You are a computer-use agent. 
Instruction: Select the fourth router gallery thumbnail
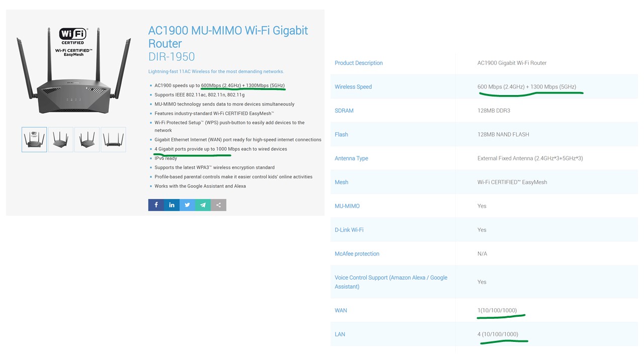(113, 140)
